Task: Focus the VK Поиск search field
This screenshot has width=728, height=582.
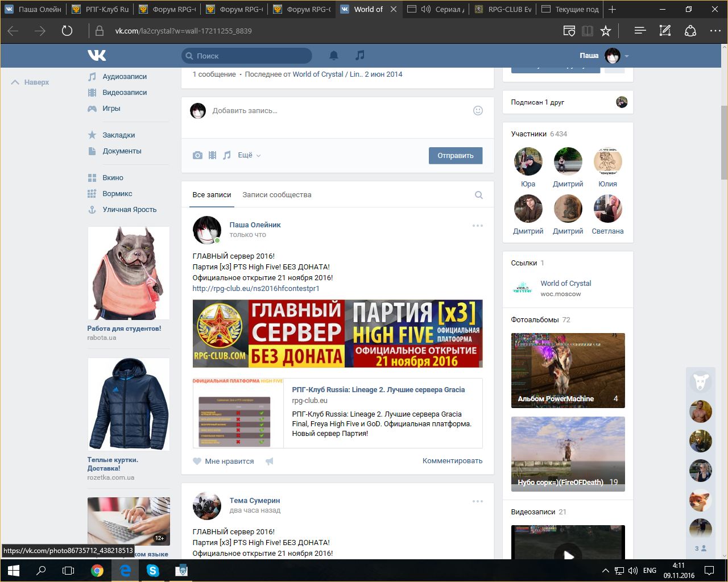Action: pyautogui.click(x=247, y=56)
